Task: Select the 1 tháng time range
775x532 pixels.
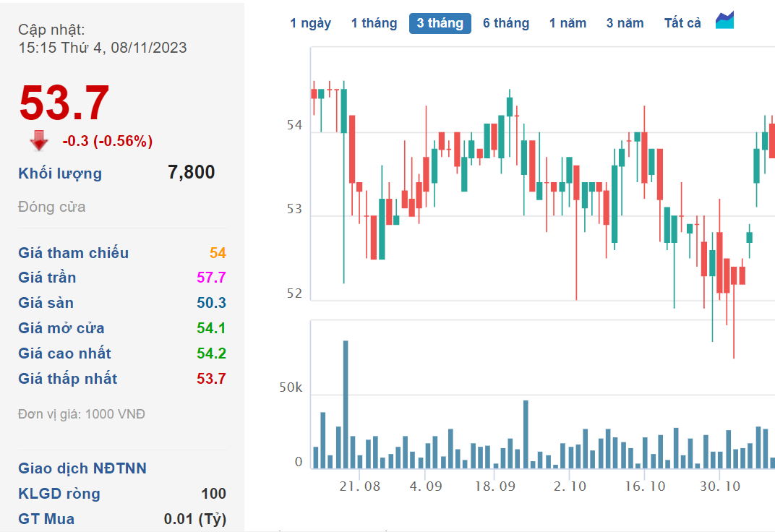Action: point(374,23)
